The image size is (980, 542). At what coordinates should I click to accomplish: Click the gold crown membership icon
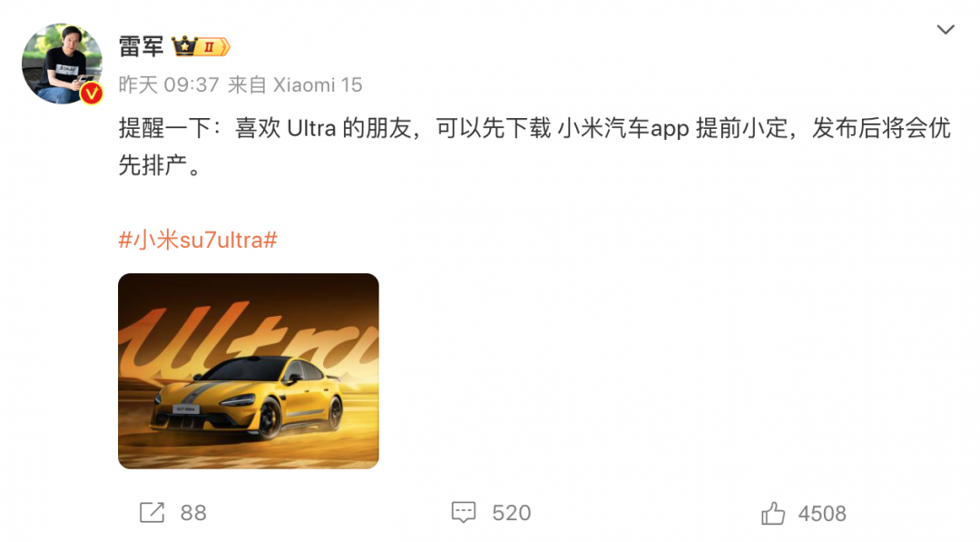tap(184, 46)
